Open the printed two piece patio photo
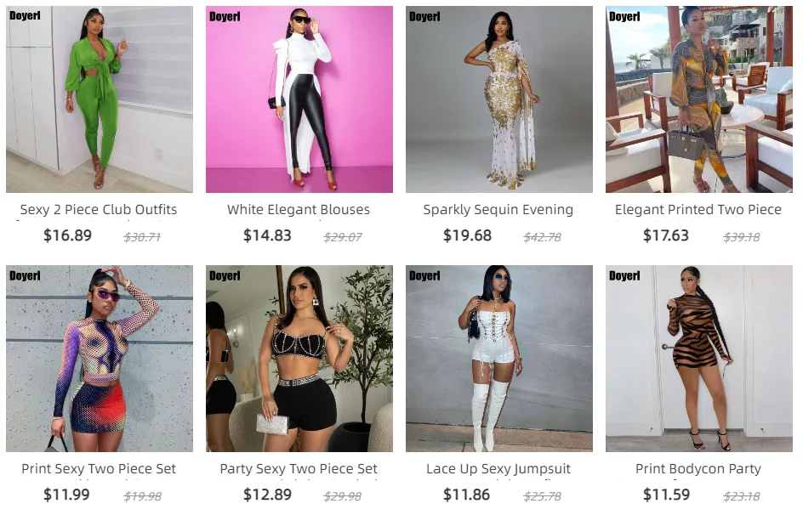Viewport: 803px width, 532px height. click(699, 99)
